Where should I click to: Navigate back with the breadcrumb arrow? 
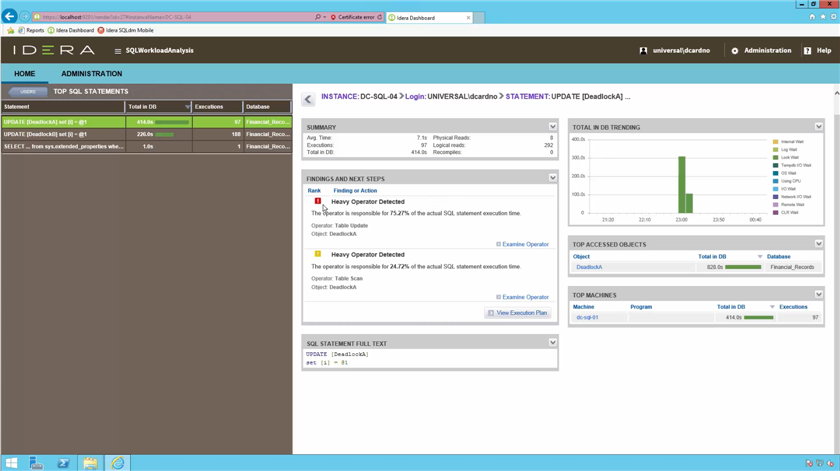coord(308,99)
